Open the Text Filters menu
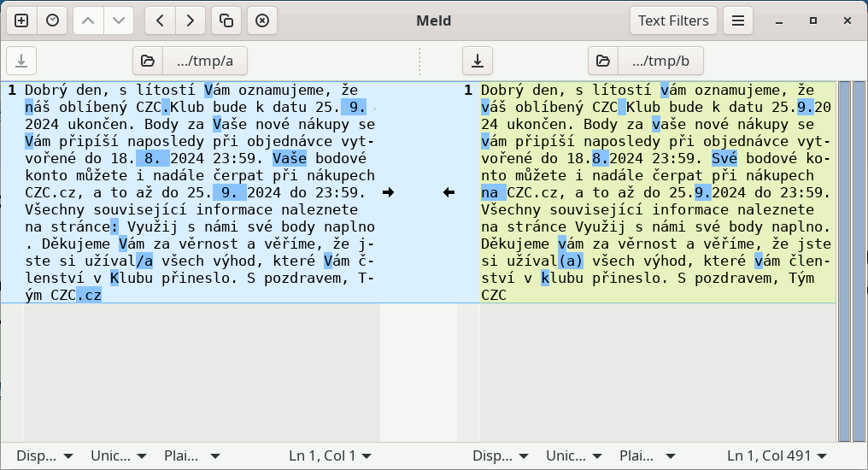Viewport: 868px width, 470px height. tap(673, 21)
